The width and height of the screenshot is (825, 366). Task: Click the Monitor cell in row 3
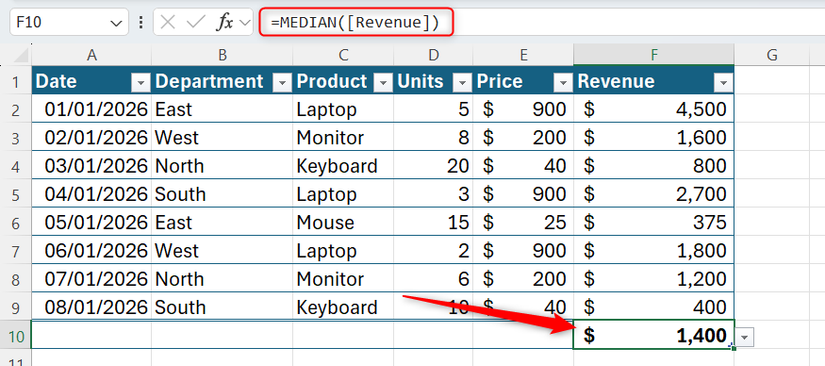343,137
